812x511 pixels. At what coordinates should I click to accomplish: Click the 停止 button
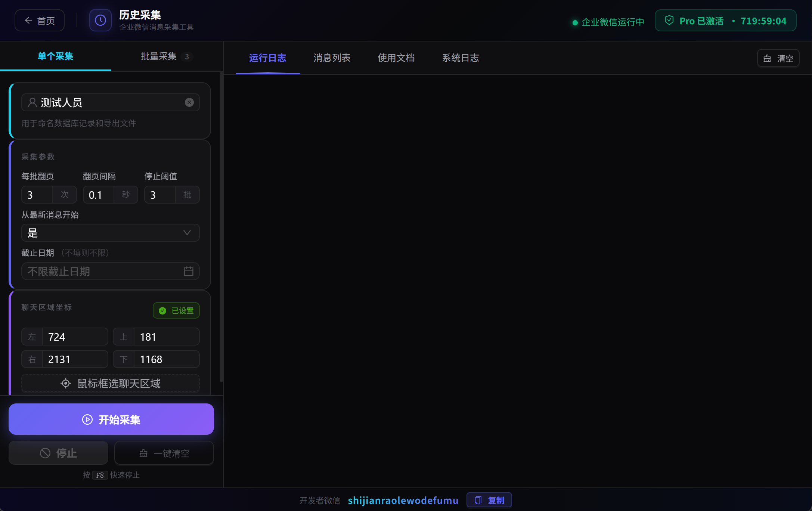[x=58, y=453]
